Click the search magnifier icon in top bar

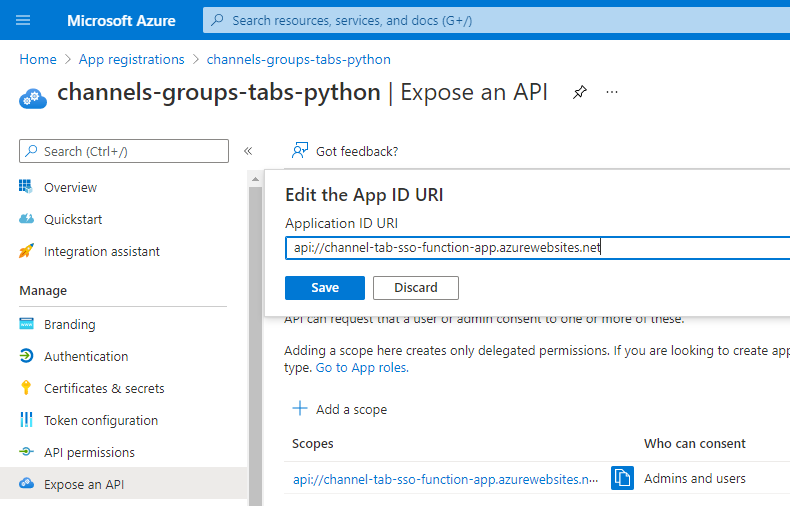point(217,20)
